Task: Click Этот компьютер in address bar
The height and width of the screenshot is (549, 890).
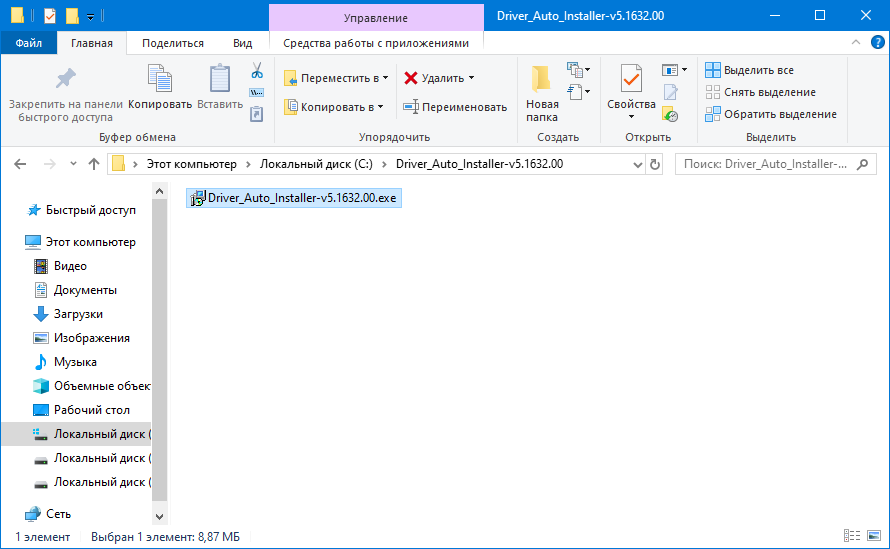Action: [191, 164]
